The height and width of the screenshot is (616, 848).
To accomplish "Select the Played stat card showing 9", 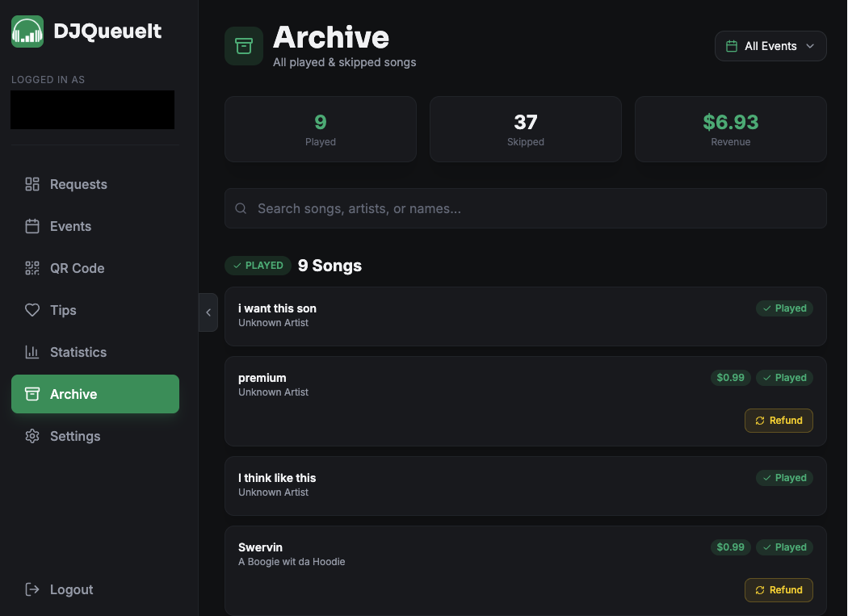I will (320, 129).
